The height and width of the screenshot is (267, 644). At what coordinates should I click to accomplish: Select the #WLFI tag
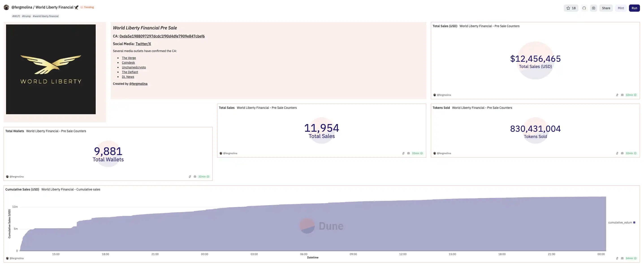(x=16, y=16)
